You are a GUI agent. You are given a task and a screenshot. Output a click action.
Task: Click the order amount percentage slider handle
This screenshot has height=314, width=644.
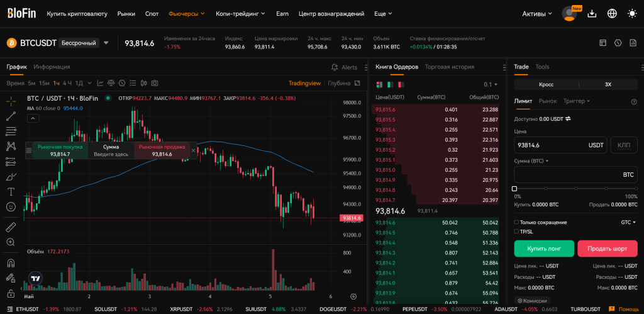click(514, 189)
